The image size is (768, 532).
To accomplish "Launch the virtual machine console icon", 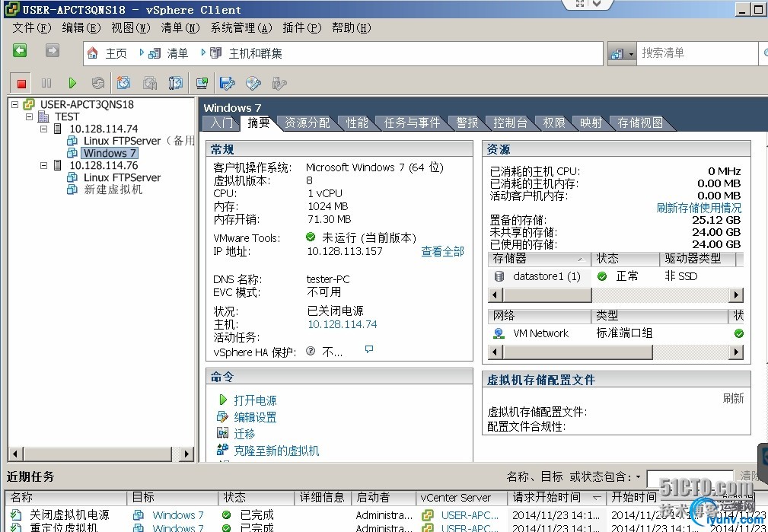I will tap(202, 83).
